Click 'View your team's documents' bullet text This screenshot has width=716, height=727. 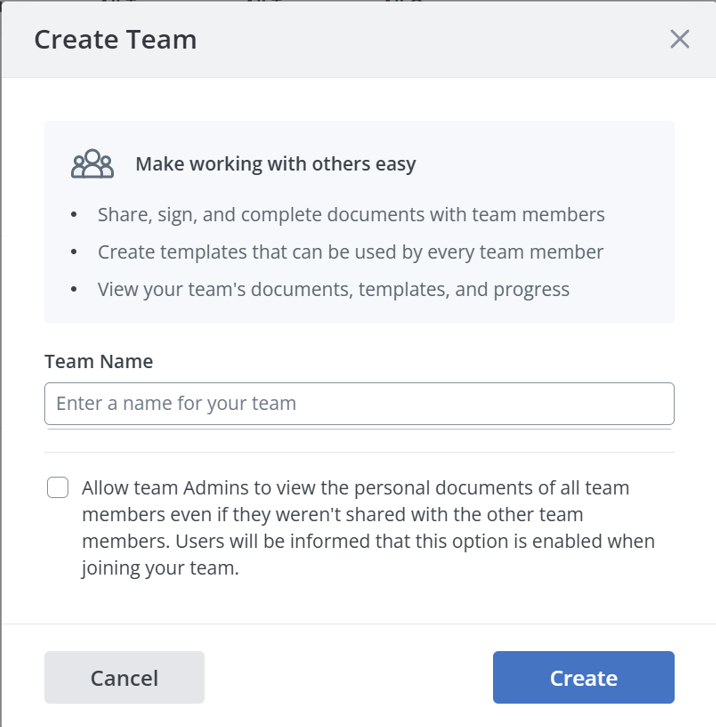(333, 290)
